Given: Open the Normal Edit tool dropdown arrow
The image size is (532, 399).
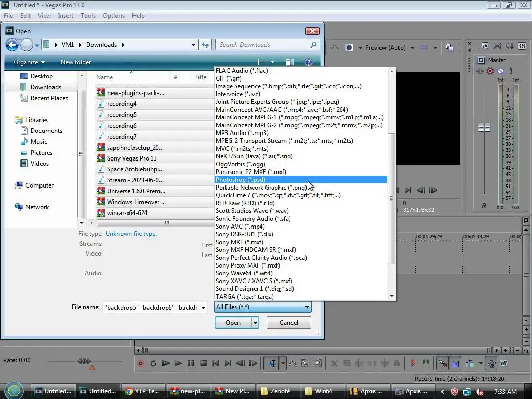Looking at the screenshot, I should 282,363.
